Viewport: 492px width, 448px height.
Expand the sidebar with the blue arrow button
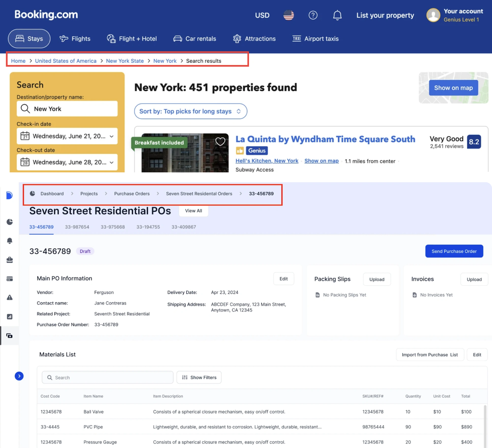(x=19, y=376)
